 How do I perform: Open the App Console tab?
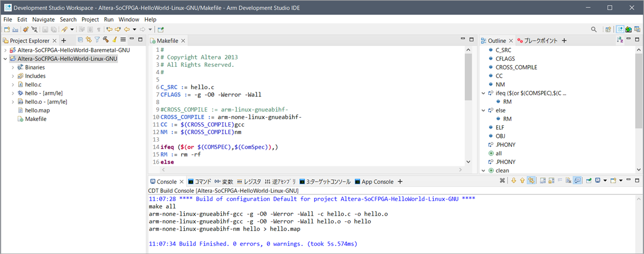coord(377,182)
